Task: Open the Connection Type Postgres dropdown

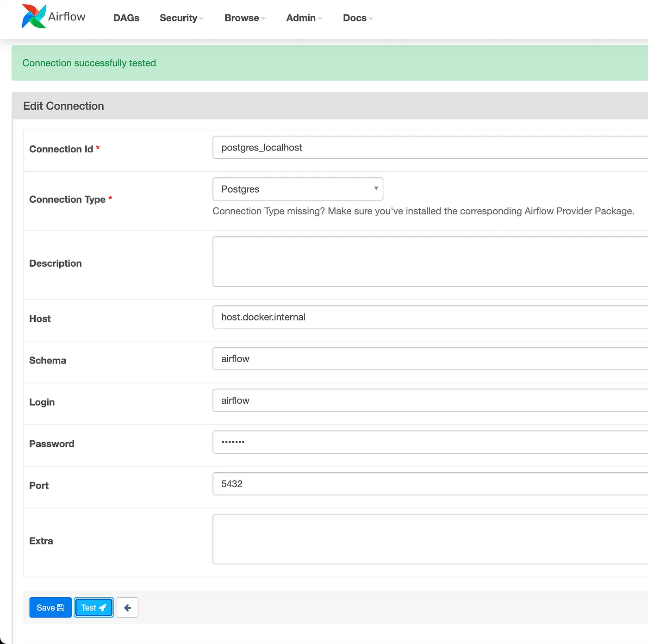Action: click(298, 189)
